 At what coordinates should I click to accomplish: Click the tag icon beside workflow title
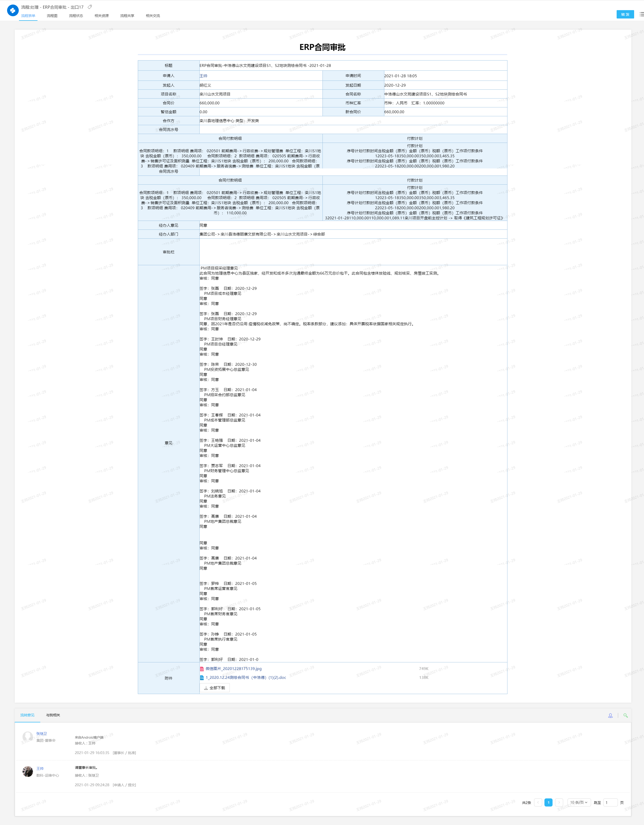tap(89, 7)
